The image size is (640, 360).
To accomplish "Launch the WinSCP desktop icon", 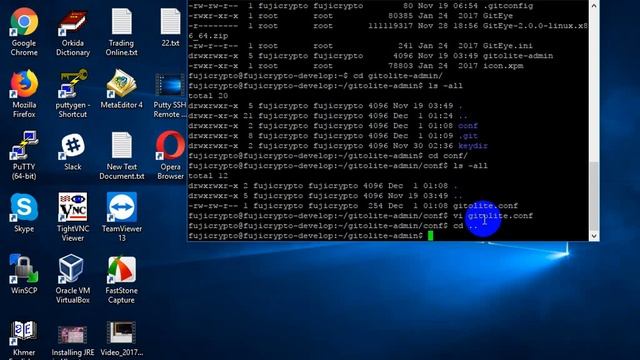I will point(24,275).
